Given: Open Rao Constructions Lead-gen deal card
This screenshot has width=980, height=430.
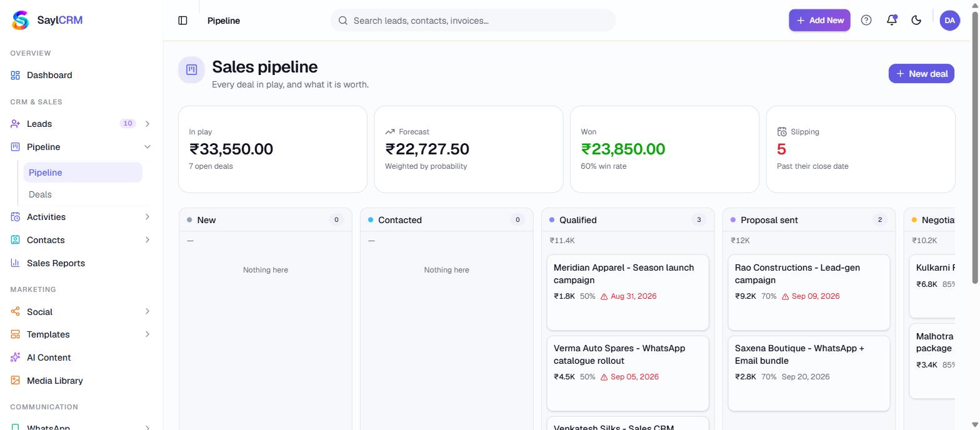Looking at the screenshot, I should coord(809,292).
